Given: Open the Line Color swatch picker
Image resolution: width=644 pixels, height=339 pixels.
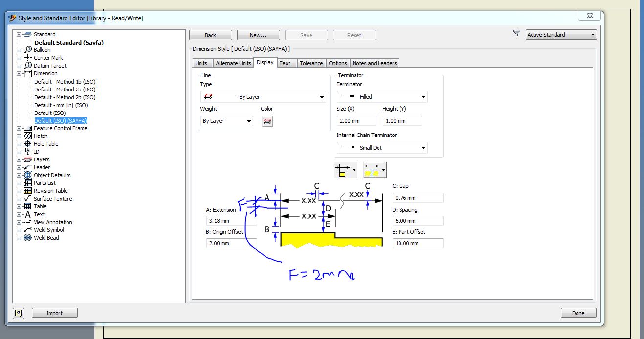Looking at the screenshot, I should (x=266, y=121).
